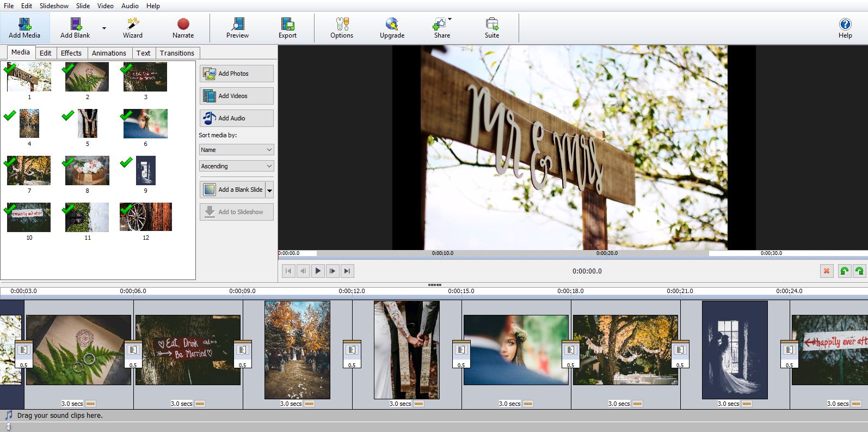Image resolution: width=868 pixels, height=432 pixels.
Task: Start Narrate recording
Action: pos(183,28)
